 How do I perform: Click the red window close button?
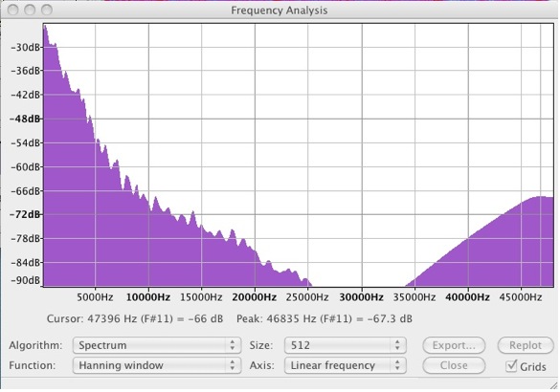[x=13, y=10]
